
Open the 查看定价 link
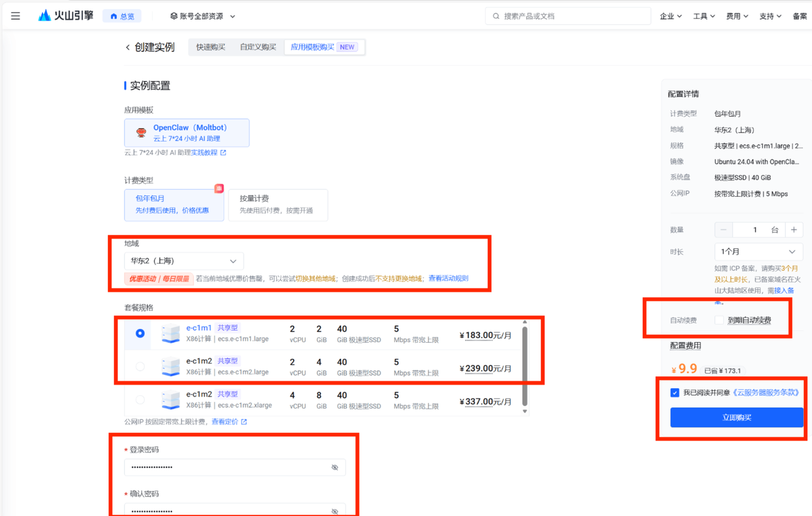pos(225,422)
